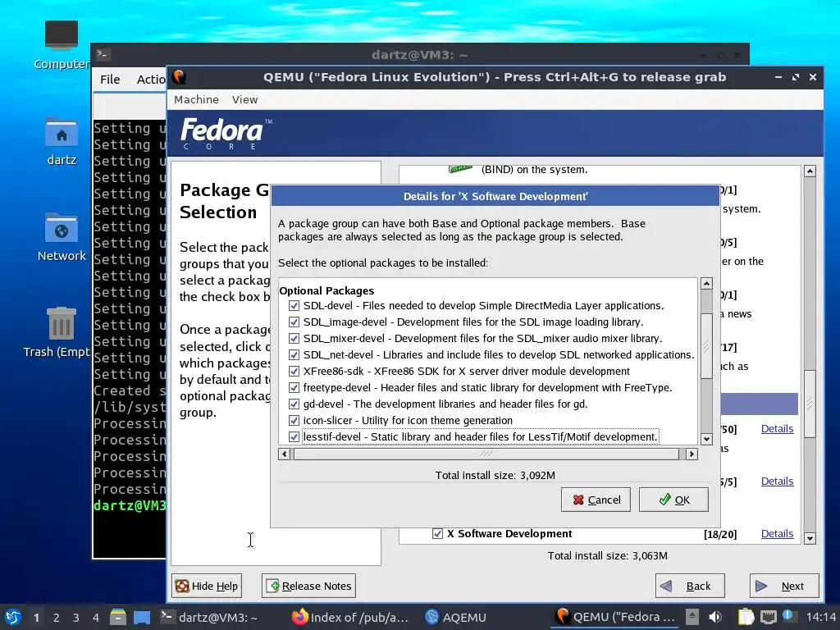Click the 'Total install size: 3,063M' text
The width and height of the screenshot is (840, 630).
coord(607,556)
